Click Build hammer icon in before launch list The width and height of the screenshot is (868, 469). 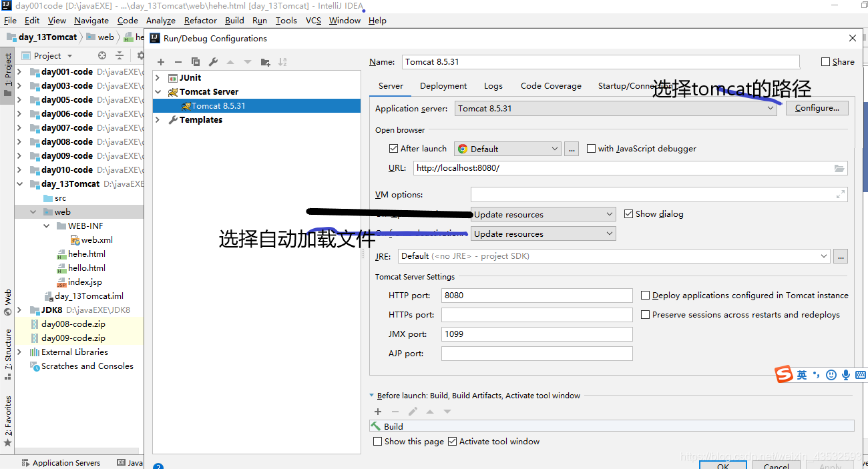coord(375,426)
